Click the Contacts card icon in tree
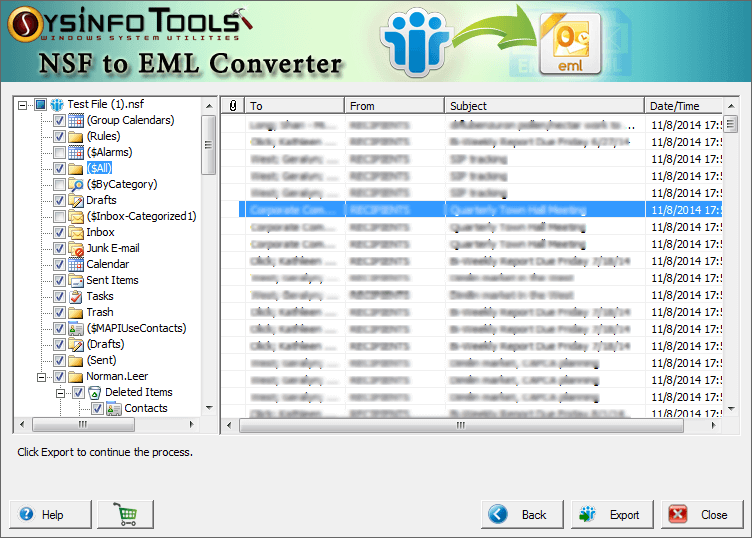 114,409
